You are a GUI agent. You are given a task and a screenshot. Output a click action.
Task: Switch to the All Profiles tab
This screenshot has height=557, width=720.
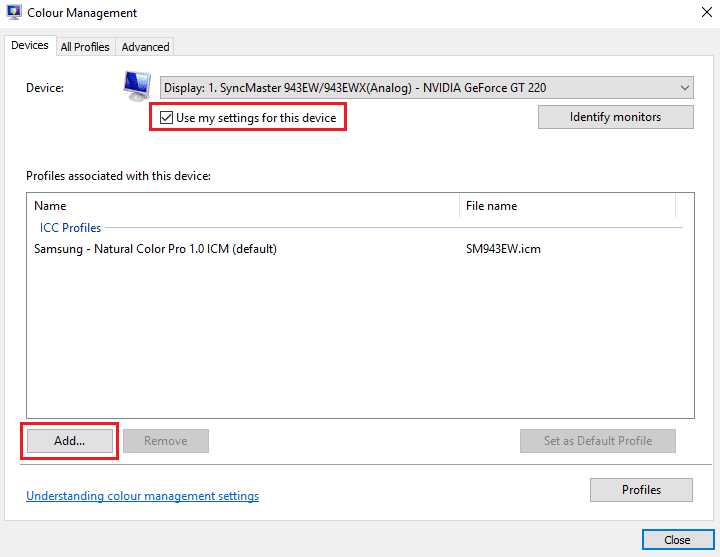pyautogui.click(x=85, y=47)
